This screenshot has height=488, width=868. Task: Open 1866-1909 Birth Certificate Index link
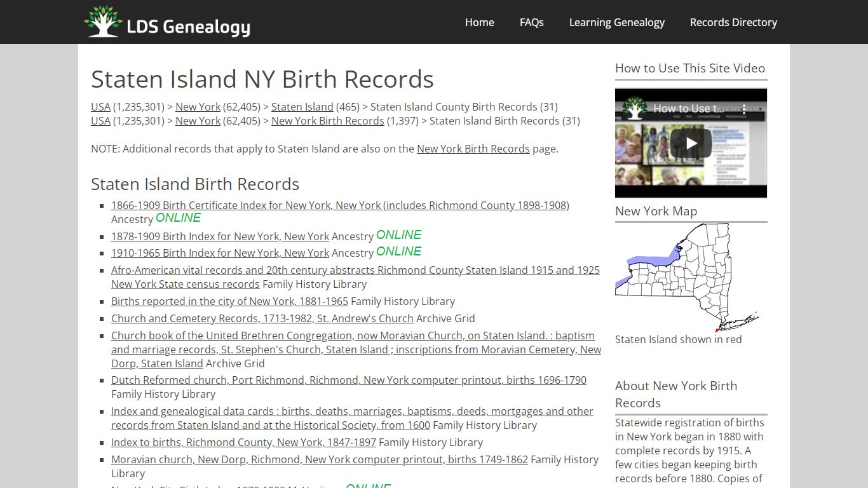(340, 205)
